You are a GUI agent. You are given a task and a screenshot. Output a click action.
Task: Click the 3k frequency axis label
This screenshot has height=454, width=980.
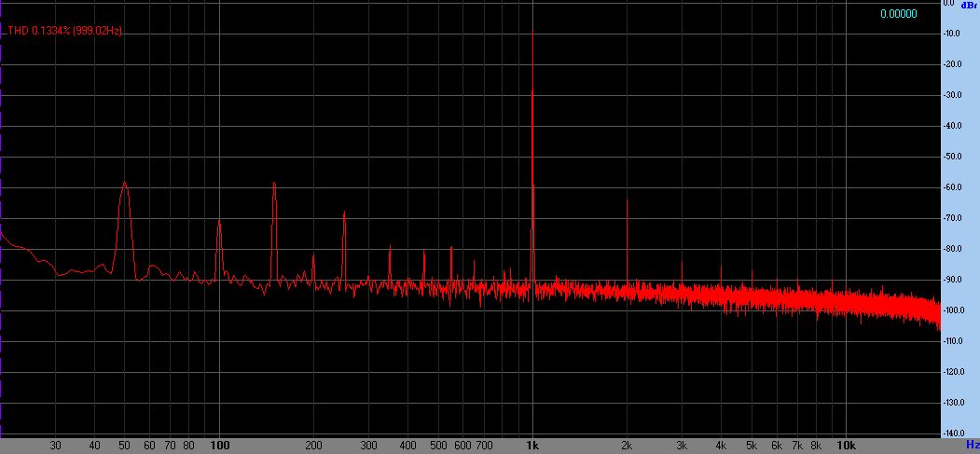click(682, 446)
